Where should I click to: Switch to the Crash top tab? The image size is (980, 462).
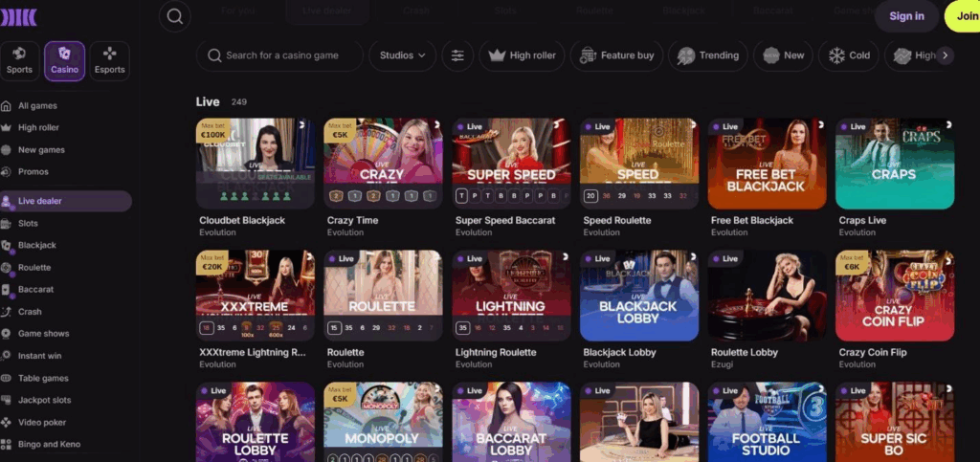click(415, 11)
